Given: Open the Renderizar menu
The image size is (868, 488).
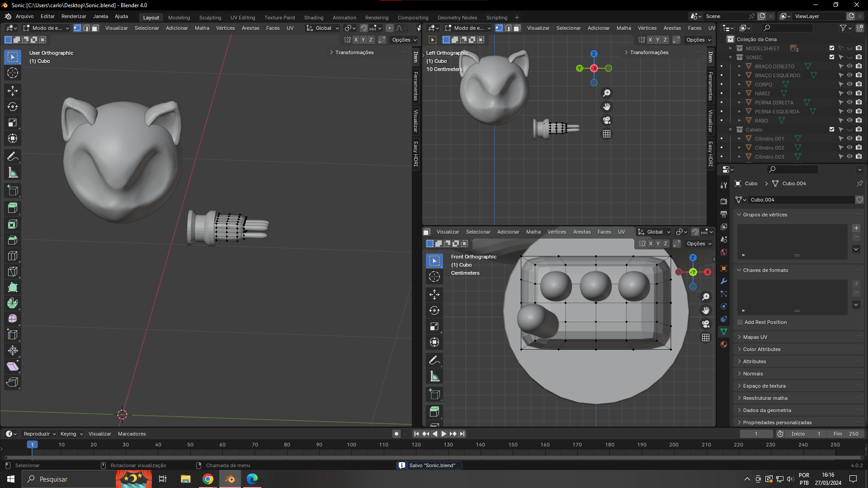Looking at the screenshot, I should pyautogui.click(x=74, y=16).
